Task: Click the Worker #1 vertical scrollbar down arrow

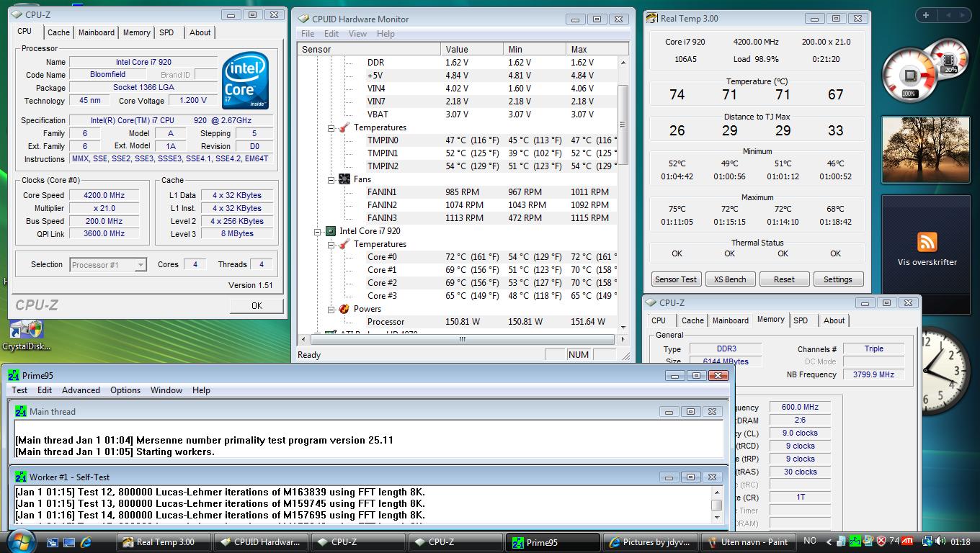Action: [x=717, y=517]
